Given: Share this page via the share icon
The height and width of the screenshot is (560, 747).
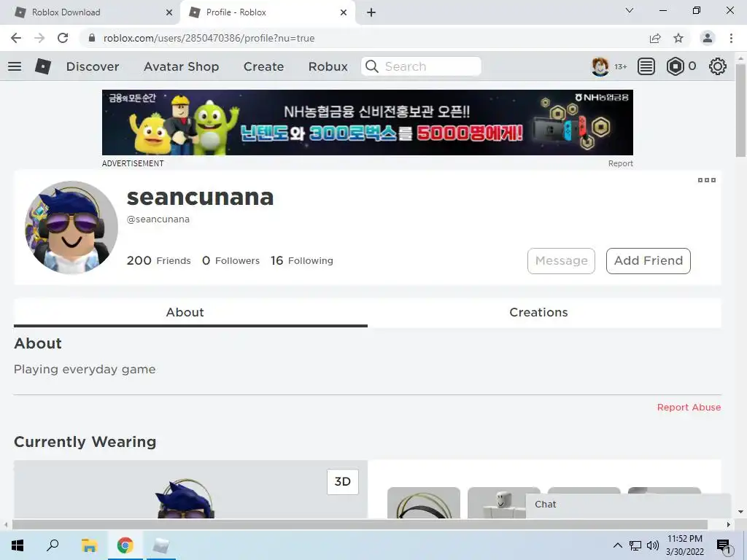Looking at the screenshot, I should (x=655, y=38).
